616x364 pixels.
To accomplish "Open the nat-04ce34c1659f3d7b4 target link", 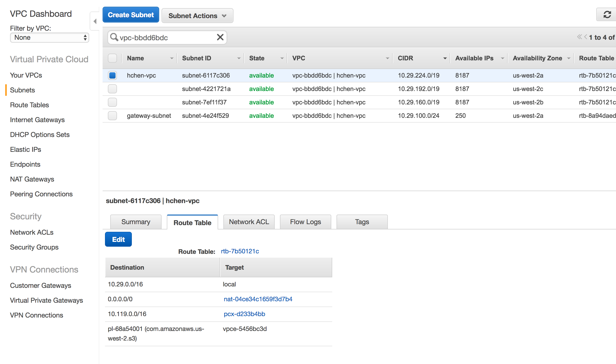I will 258,299.
